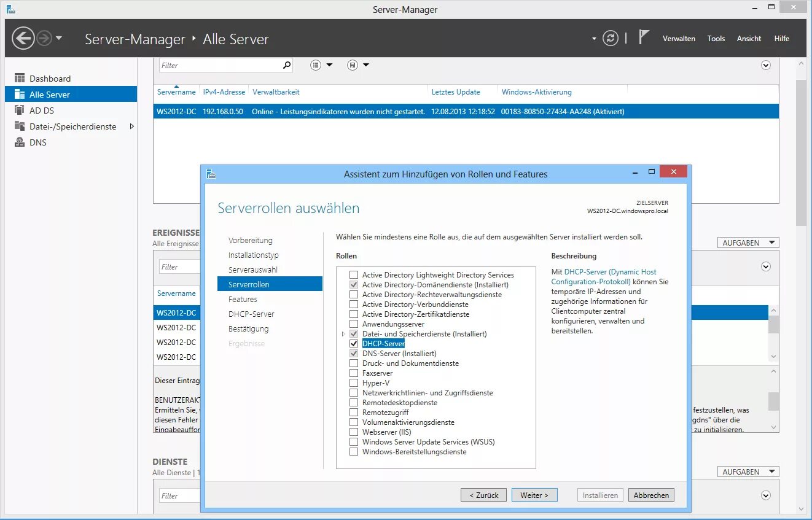Select the WS2012-DC 192.168.0.50 server row

[466, 112]
